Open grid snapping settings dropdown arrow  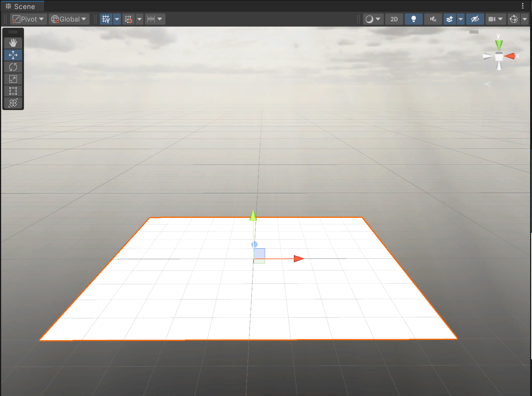click(139, 19)
